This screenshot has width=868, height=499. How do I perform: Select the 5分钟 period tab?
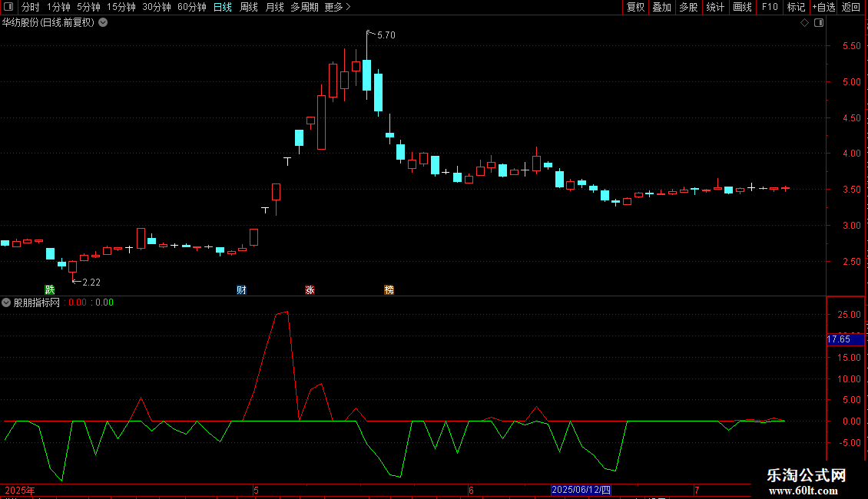click(x=88, y=7)
